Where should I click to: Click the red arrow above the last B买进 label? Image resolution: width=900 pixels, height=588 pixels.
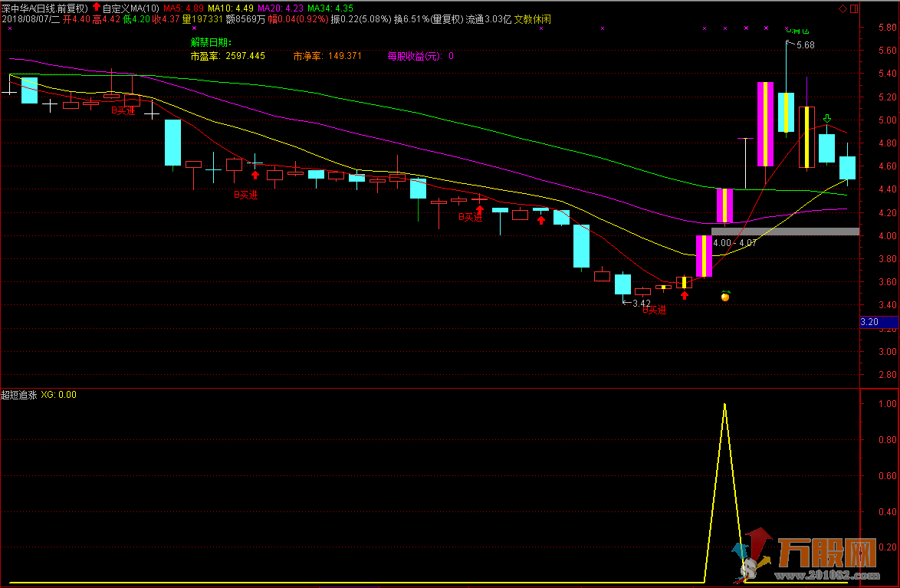click(684, 295)
